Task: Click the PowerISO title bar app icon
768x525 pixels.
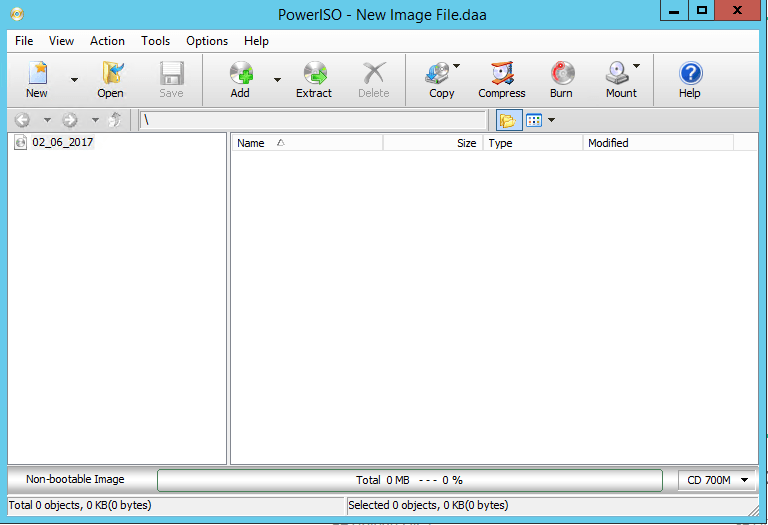Action: pyautogui.click(x=17, y=14)
